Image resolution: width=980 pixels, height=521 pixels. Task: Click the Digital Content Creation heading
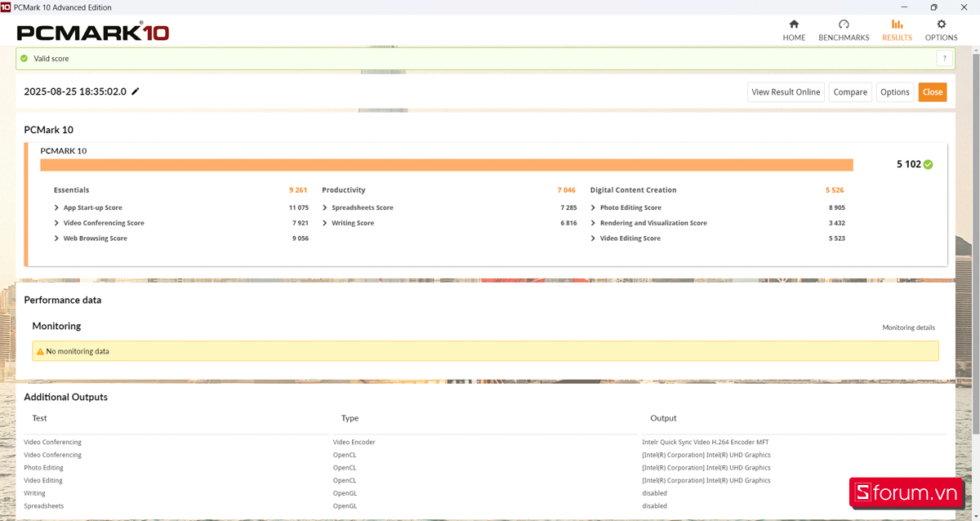(x=634, y=190)
